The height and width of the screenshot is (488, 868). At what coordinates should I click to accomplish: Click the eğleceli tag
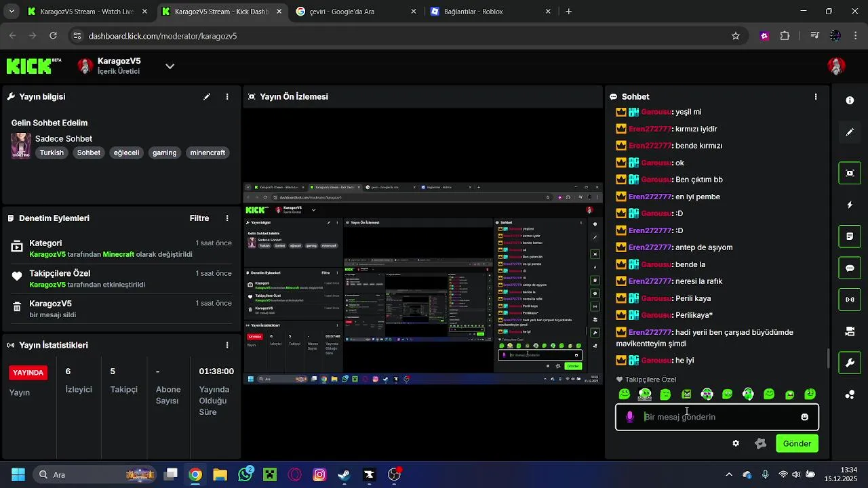(126, 153)
